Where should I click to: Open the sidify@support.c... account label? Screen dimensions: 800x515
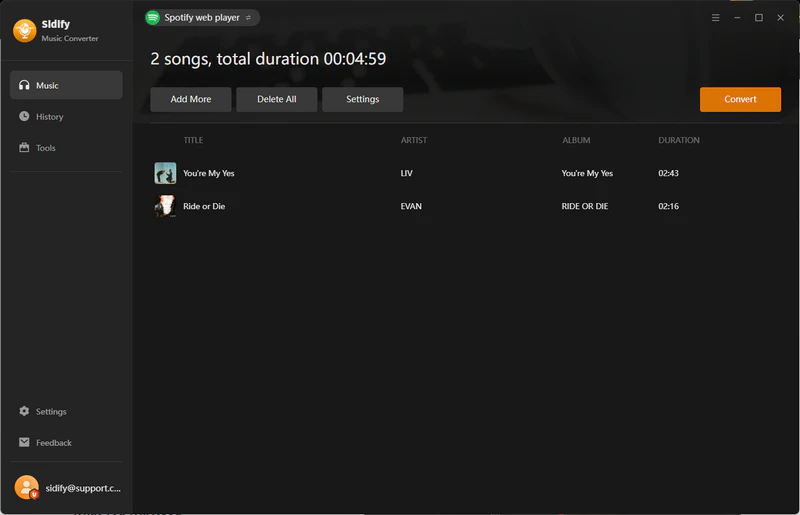[x=83, y=488]
